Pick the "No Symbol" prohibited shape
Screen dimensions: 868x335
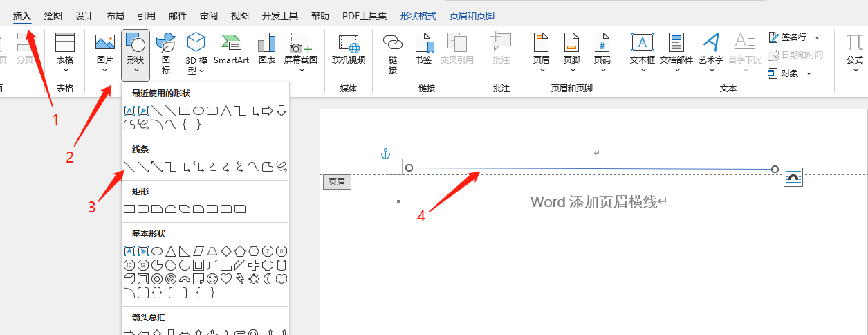coord(171,279)
